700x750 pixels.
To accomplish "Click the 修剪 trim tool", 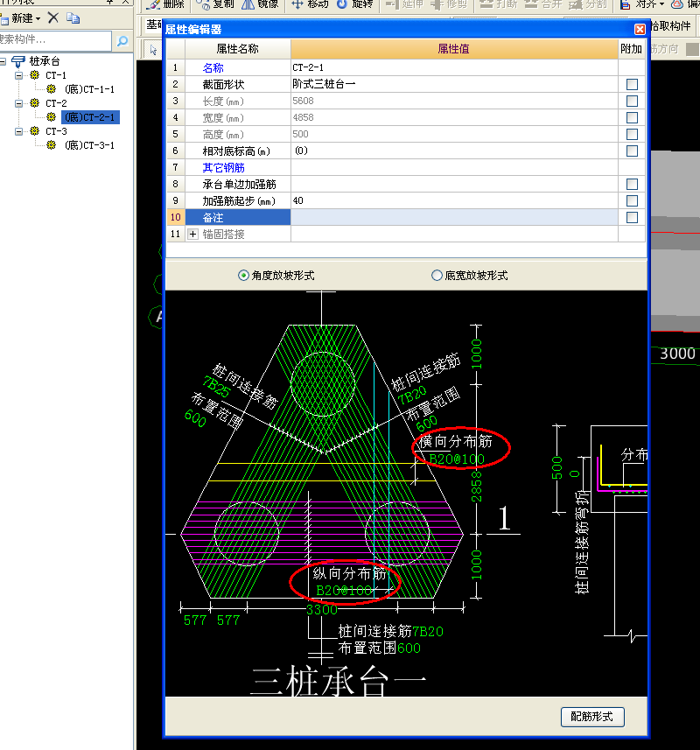I will pos(449,4).
